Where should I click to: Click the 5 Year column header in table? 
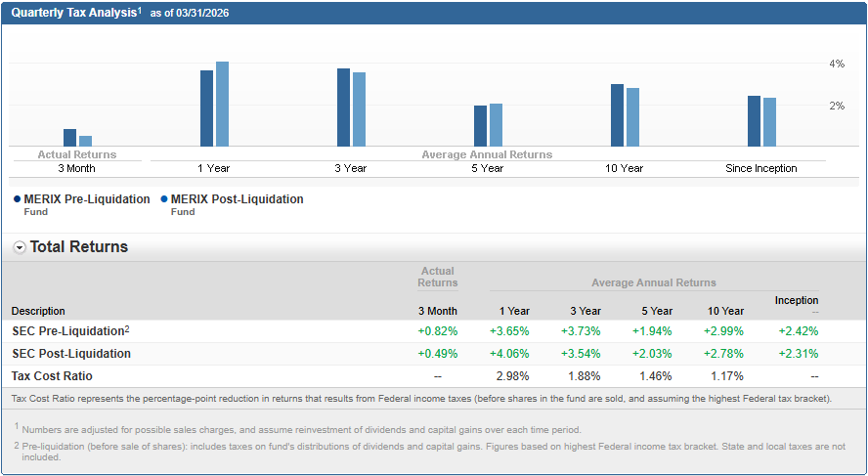[x=658, y=311]
